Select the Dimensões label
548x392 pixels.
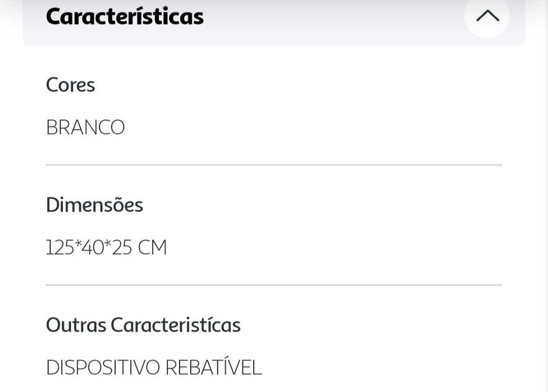click(x=94, y=205)
